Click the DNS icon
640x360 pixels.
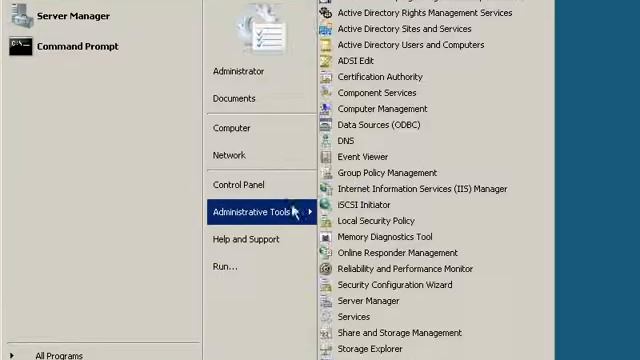pyautogui.click(x=326, y=141)
